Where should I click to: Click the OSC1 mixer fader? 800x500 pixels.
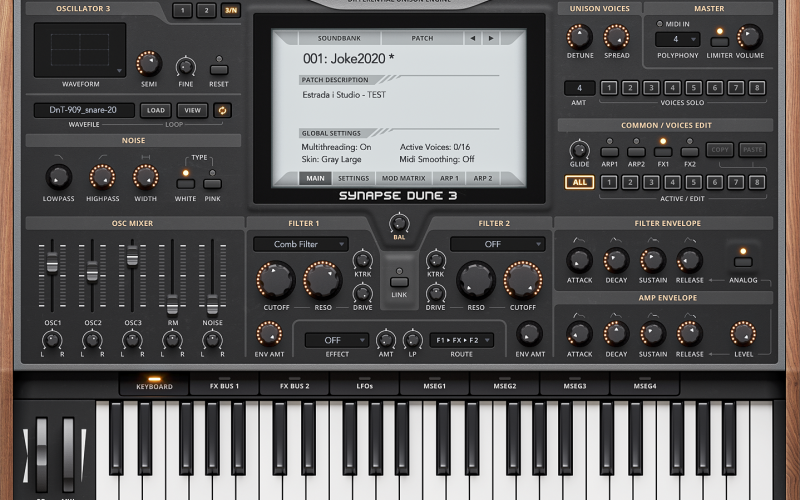point(52,262)
